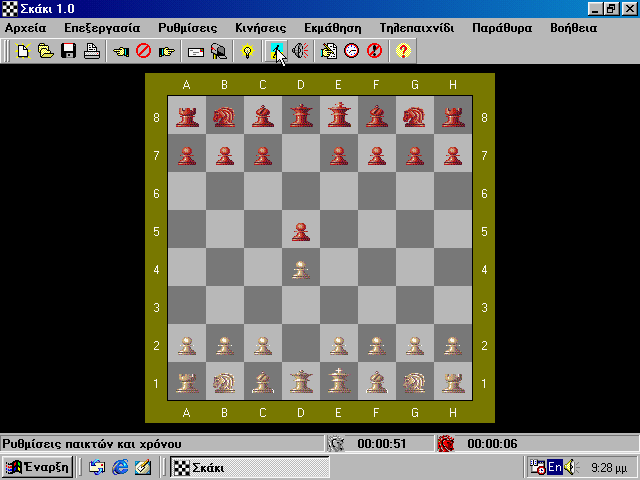The image size is (640, 480).
Task: Click the player settings icon under the cursor
Action: (x=276, y=51)
